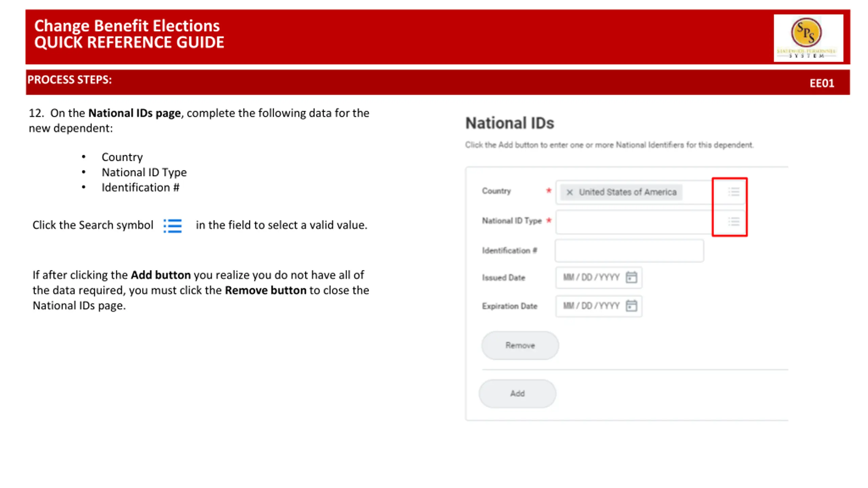Focus the National ID Type field
This screenshot has width=868, height=488.
pyautogui.click(x=650, y=222)
